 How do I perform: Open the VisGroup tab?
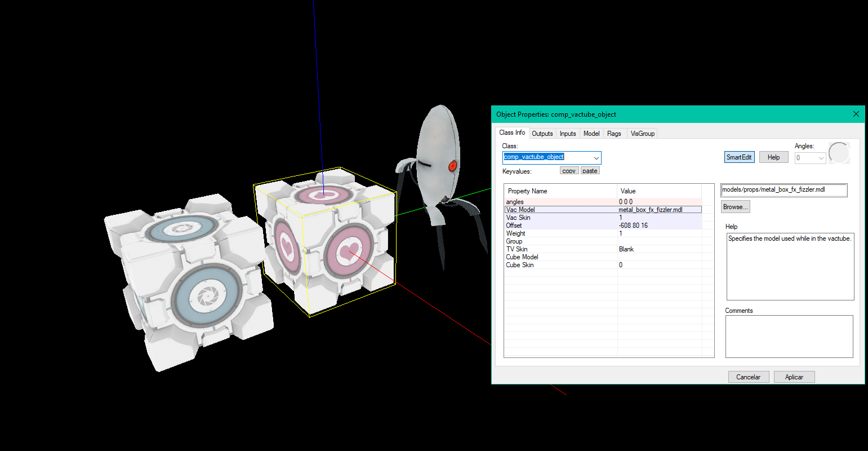pos(643,134)
